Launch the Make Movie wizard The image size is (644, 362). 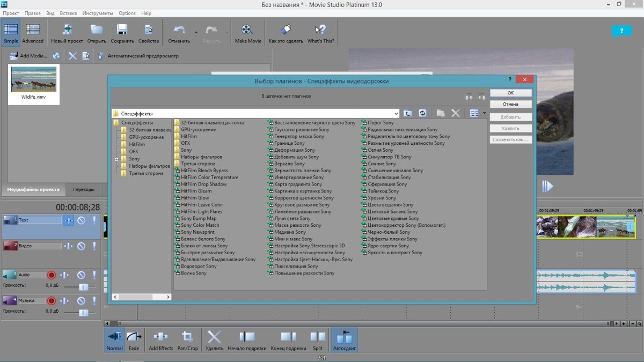click(248, 33)
